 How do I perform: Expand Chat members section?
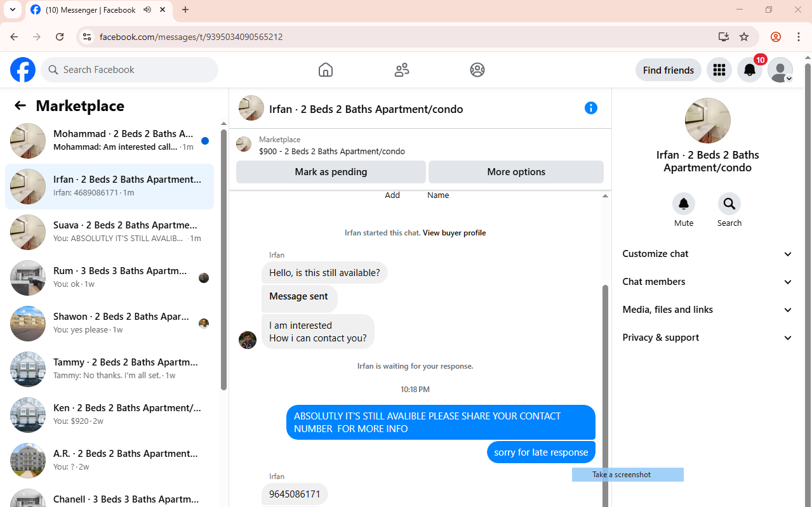[x=707, y=282]
